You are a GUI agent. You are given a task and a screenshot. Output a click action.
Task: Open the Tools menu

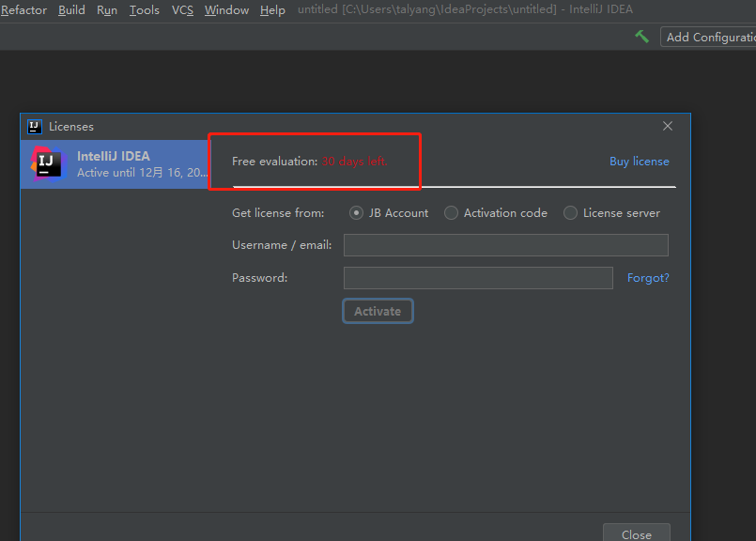[x=145, y=10]
